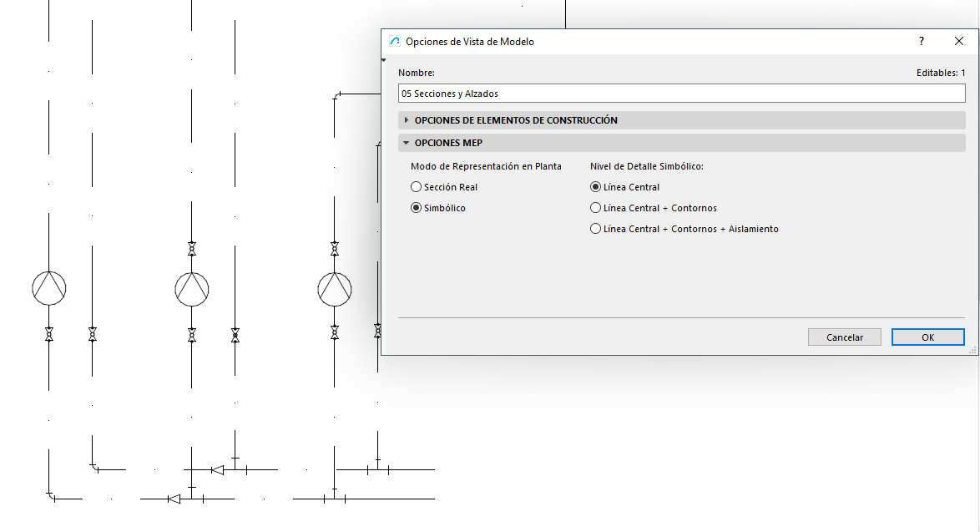Click the Nombre input field
Screen dimensions: 980x532
tap(681, 94)
